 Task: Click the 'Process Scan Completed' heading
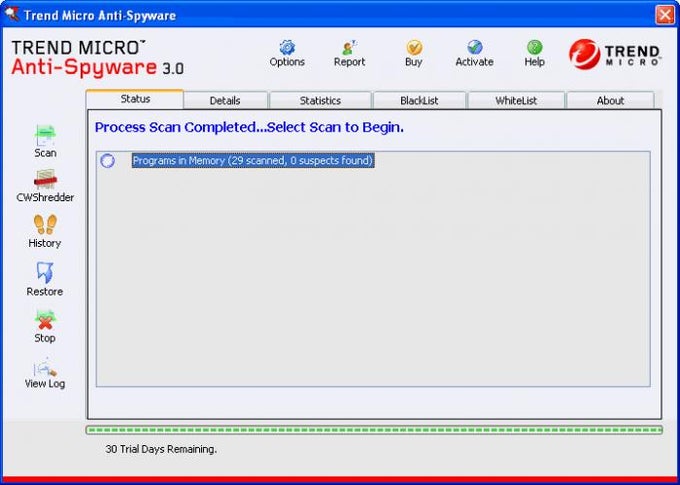[249, 127]
